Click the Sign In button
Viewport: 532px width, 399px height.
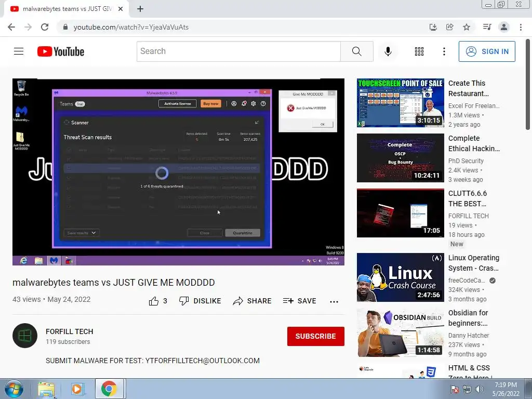coord(487,51)
